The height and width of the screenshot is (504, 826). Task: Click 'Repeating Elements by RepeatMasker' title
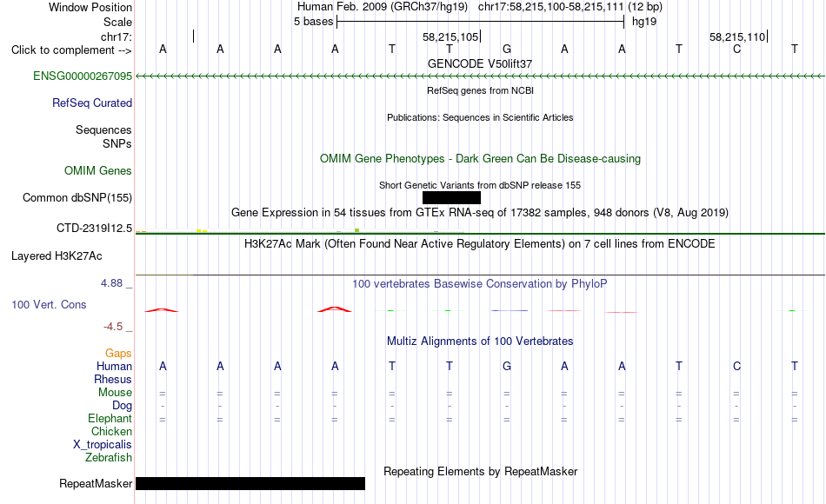(x=480, y=472)
